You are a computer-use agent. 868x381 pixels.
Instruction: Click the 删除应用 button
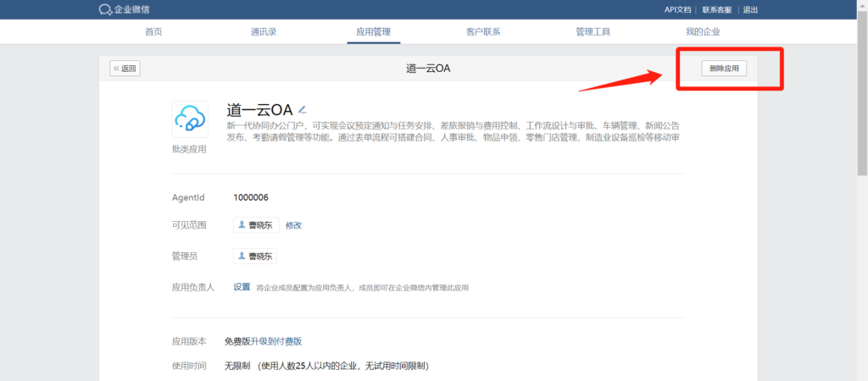coord(724,69)
